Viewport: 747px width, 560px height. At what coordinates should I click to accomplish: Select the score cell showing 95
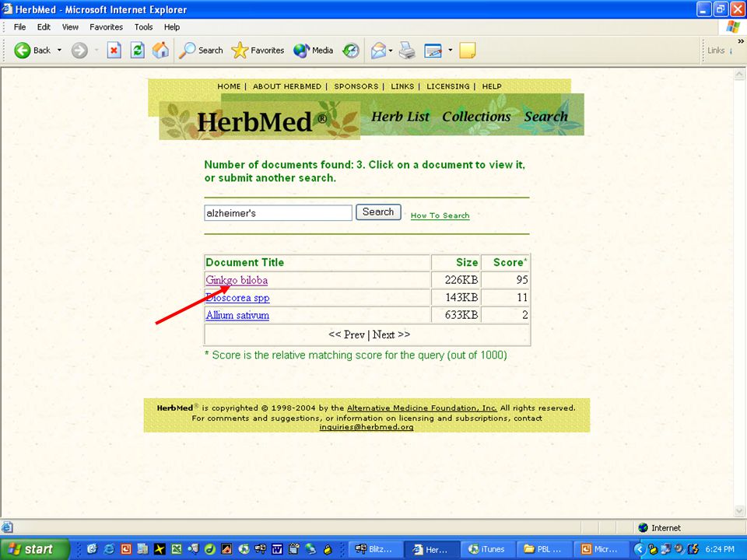505,280
